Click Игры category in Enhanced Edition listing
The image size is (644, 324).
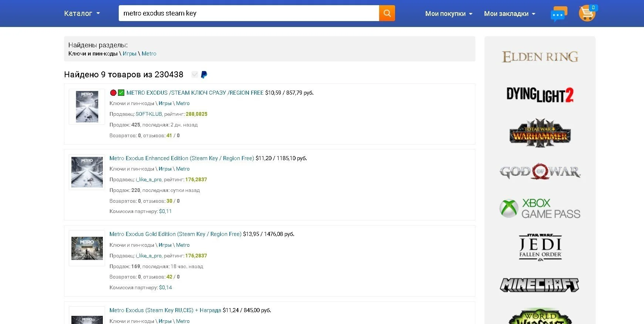click(x=165, y=169)
